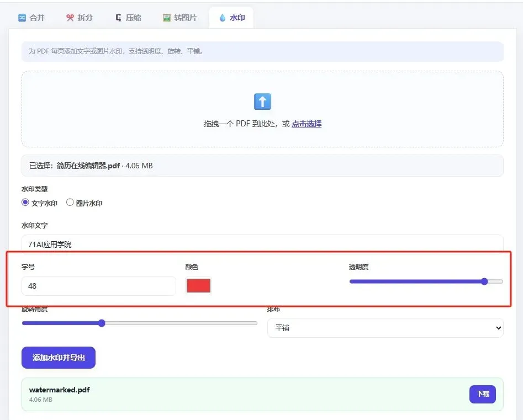This screenshot has height=420, width=523.
Task: Select the 水印 tab
Action: [231, 18]
